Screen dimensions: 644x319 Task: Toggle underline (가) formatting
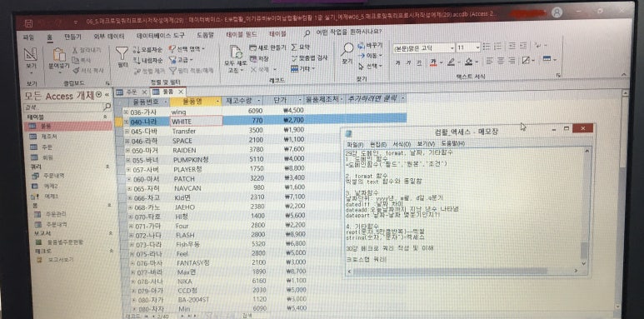click(x=419, y=62)
